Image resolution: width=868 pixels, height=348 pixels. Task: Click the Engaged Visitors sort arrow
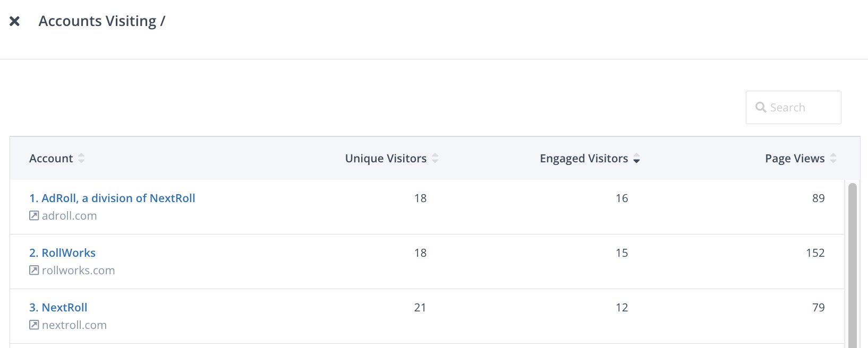point(636,159)
